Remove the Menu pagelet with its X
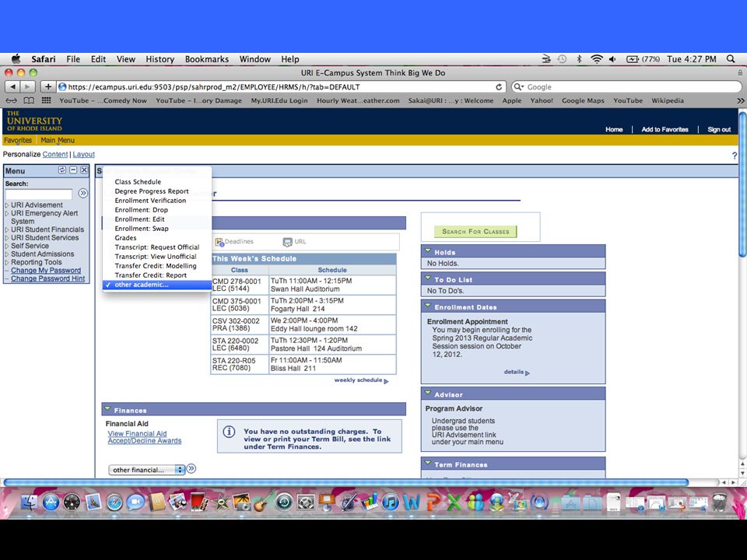Image resolution: width=747 pixels, height=560 pixels. pos(84,170)
